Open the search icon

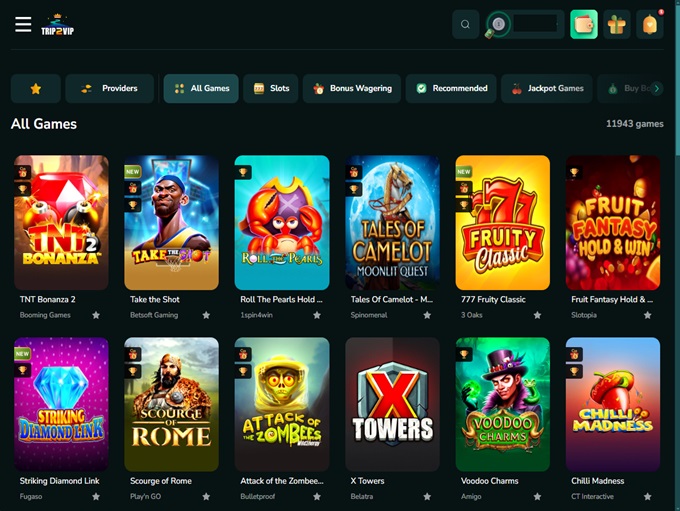click(465, 25)
